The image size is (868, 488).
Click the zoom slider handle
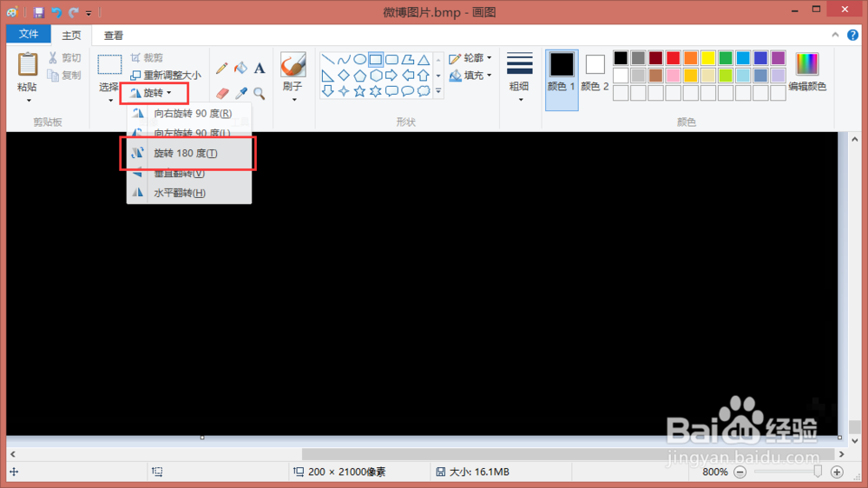point(818,472)
